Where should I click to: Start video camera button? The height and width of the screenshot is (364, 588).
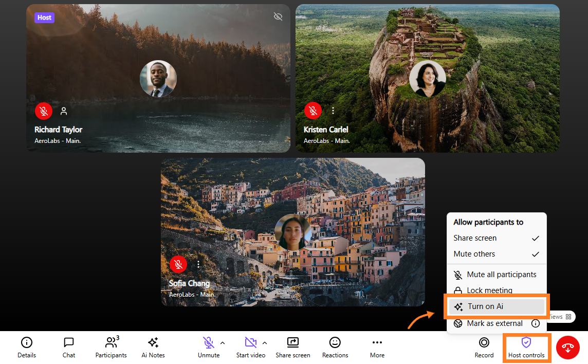coord(250,347)
